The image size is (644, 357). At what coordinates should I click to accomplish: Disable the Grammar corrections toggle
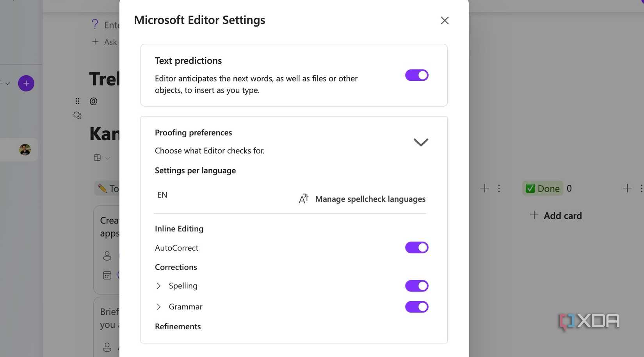click(x=416, y=307)
